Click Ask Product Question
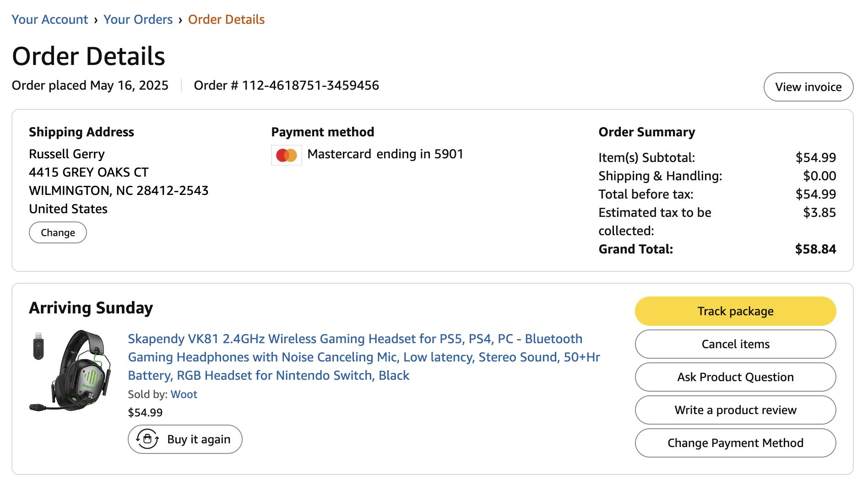 pyautogui.click(x=735, y=377)
